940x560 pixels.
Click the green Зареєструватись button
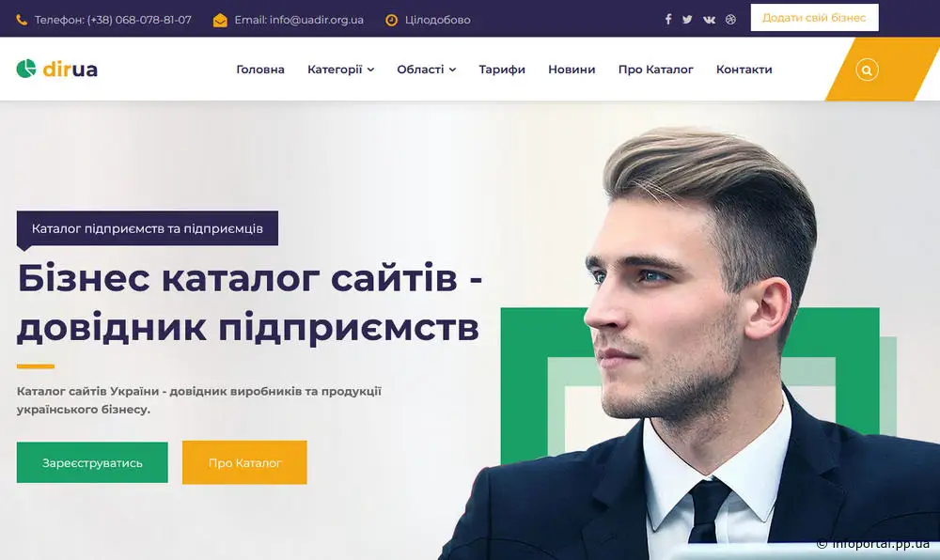[92, 462]
